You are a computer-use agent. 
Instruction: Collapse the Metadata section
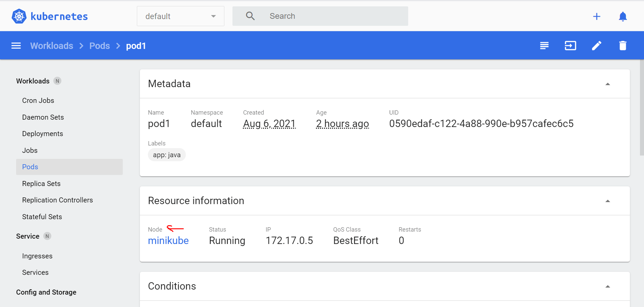click(607, 84)
